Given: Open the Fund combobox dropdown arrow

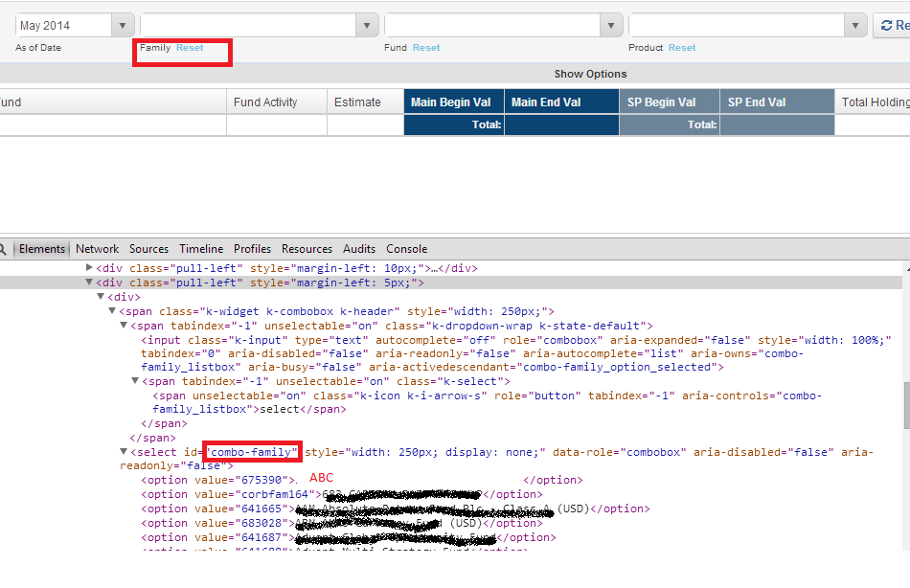Looking at the screenshot, I should click(x=611, y=26).
